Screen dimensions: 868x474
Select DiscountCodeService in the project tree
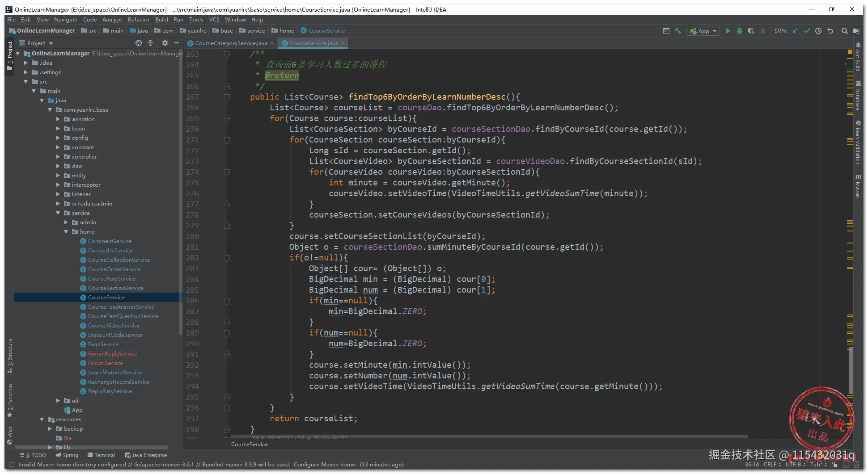click(x=115, y=335)
